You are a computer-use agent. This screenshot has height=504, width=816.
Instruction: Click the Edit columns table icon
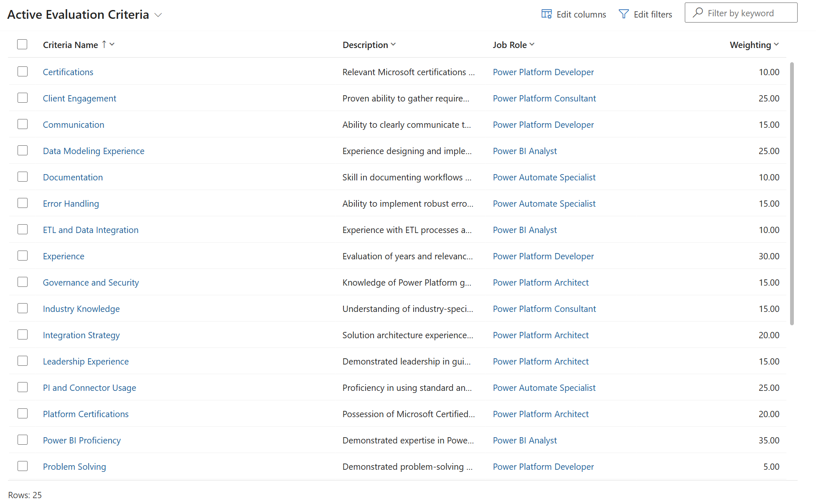tap(546, 14)
